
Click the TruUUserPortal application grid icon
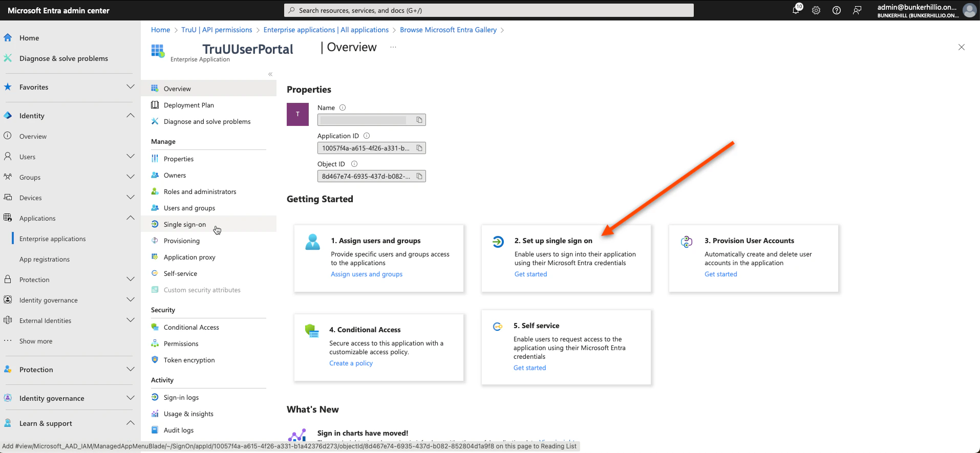[x=158, y=51]
